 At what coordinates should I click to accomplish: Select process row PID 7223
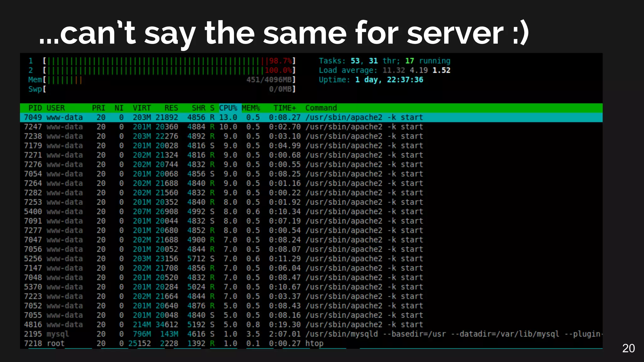click(x=311, y=297)
